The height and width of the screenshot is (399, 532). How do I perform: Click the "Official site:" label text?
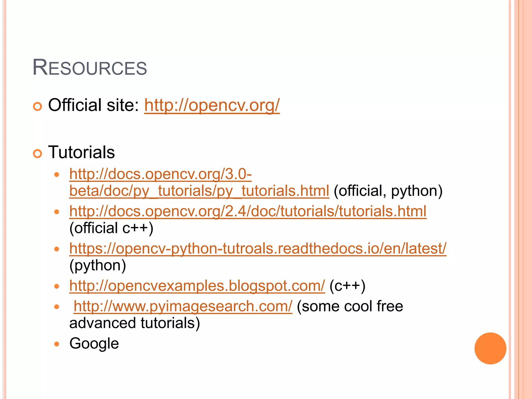(94, 105)
